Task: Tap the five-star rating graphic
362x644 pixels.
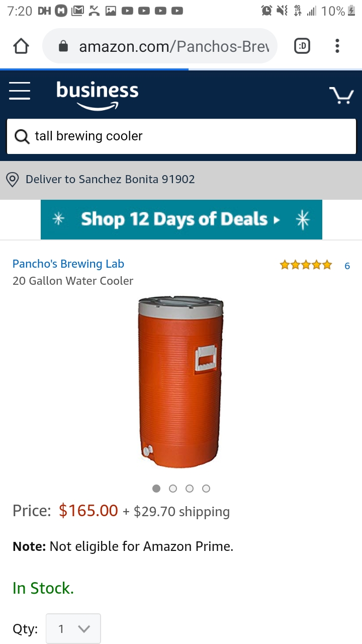Action: point(306,265)
